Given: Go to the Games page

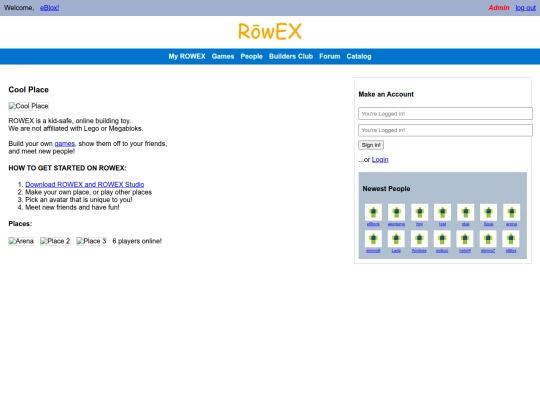Looking at the screenshot, I should point(223,56).
